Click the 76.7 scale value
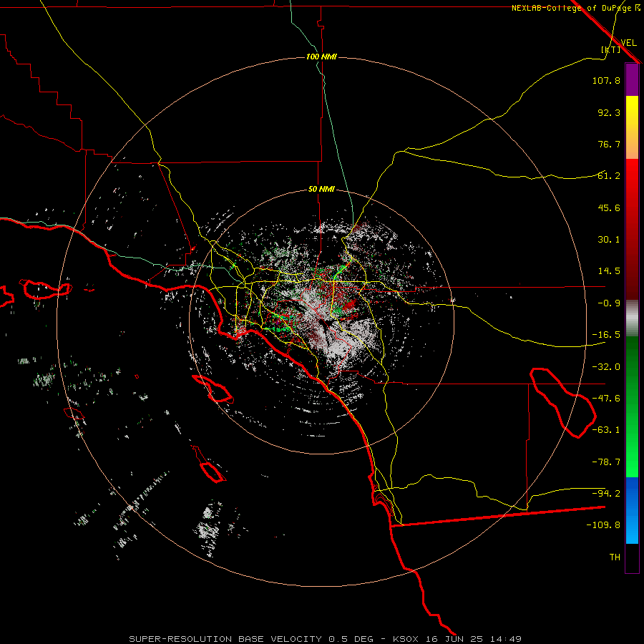 (x=609, y=144)
